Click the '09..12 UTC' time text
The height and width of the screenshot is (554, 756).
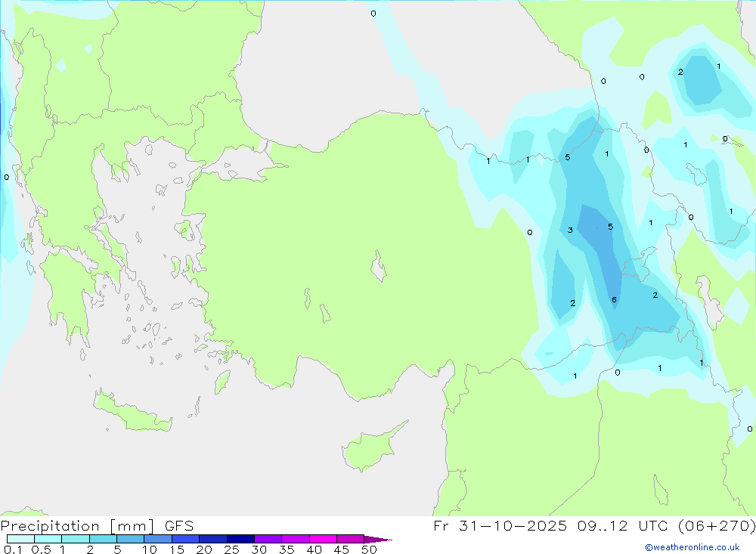click(x=623, y=526)
